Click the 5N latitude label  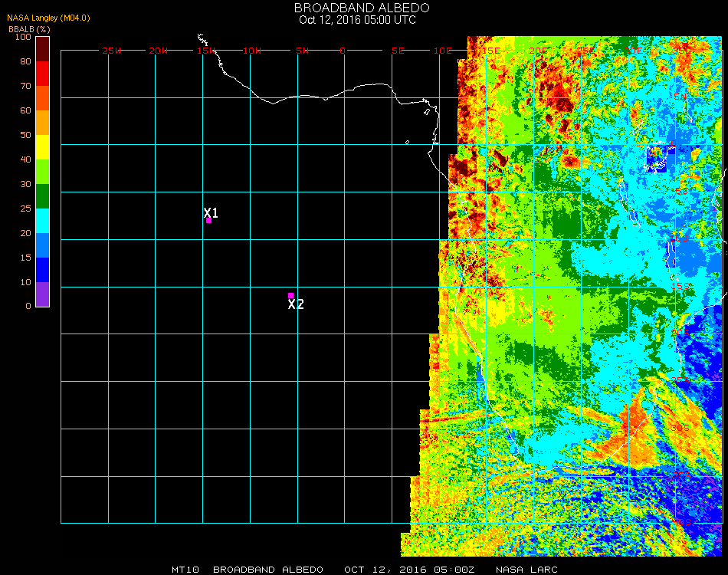(680, 97)
